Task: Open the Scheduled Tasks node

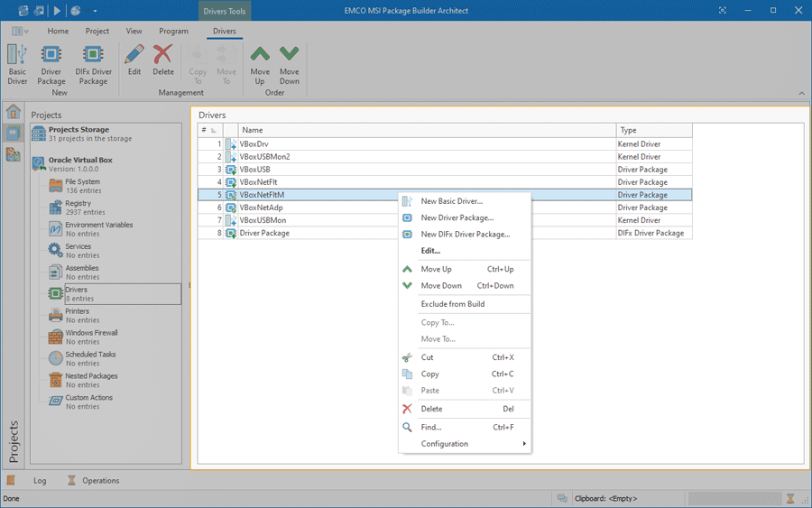Action: tap(82, 358)
